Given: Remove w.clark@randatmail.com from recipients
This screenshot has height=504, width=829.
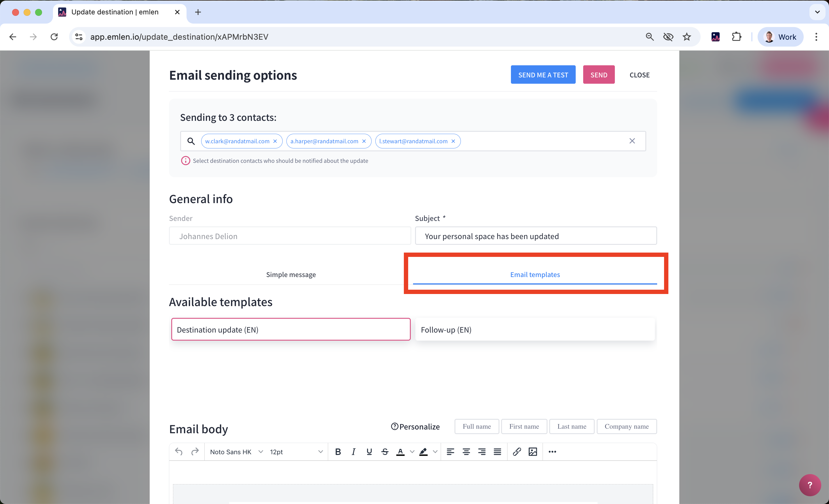Looking at the screenshot, I should click(275, 141).
